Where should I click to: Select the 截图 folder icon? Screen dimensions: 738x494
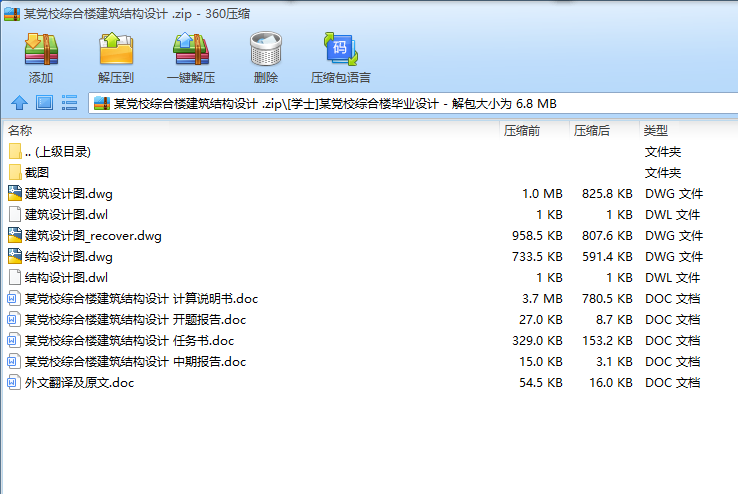pyautogui.click(x=15, y=172)
